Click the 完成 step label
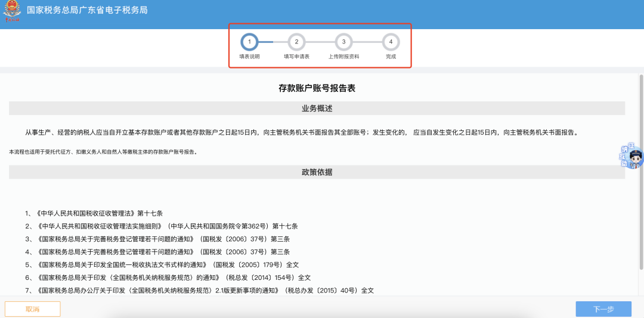Viewport: 644px width, 318px height. coord(391,57)
